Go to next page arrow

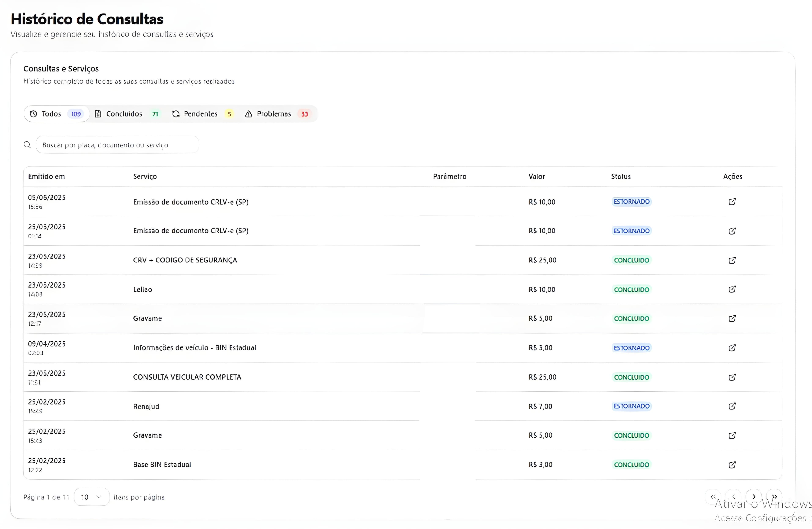coord(754,497)
